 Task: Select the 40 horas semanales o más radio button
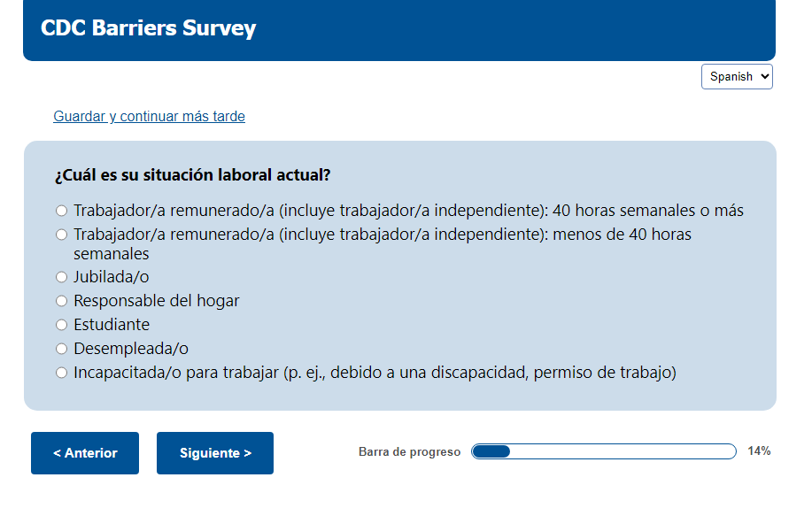coord(61,212)
